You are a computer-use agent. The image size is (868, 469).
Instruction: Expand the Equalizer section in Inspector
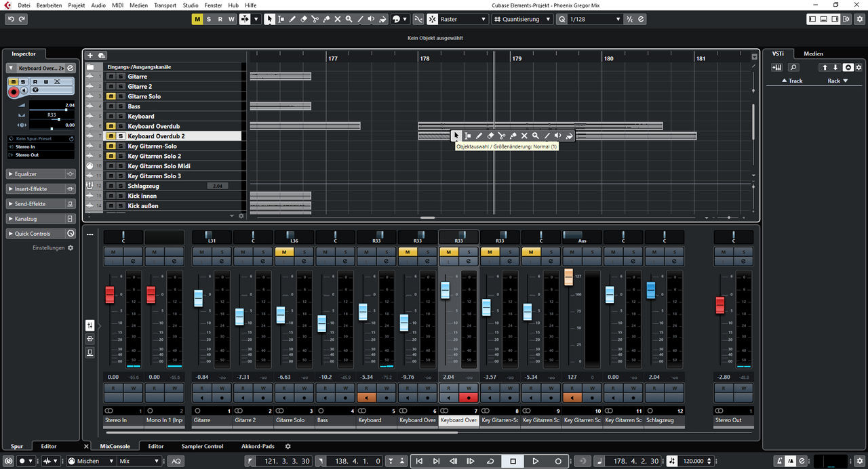41,174
